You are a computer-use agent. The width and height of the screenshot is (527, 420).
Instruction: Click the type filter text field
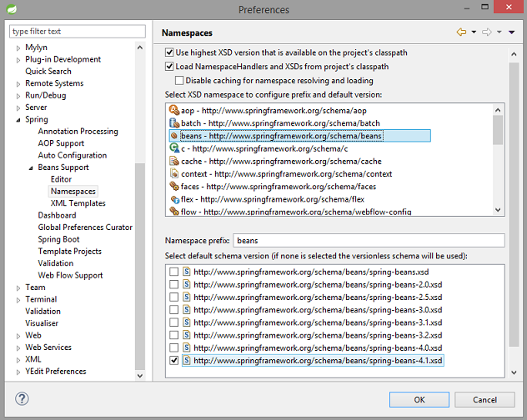click(x=78, y=31)
